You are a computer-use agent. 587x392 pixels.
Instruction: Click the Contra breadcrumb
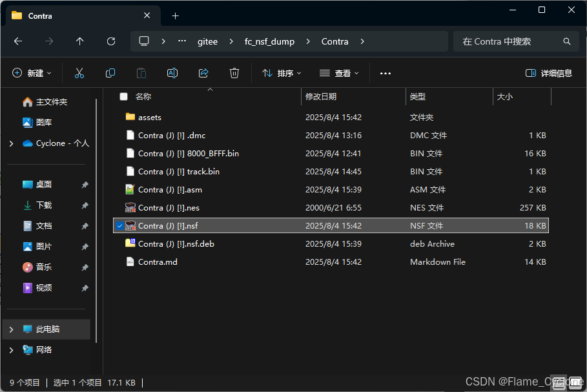(335, 41)
